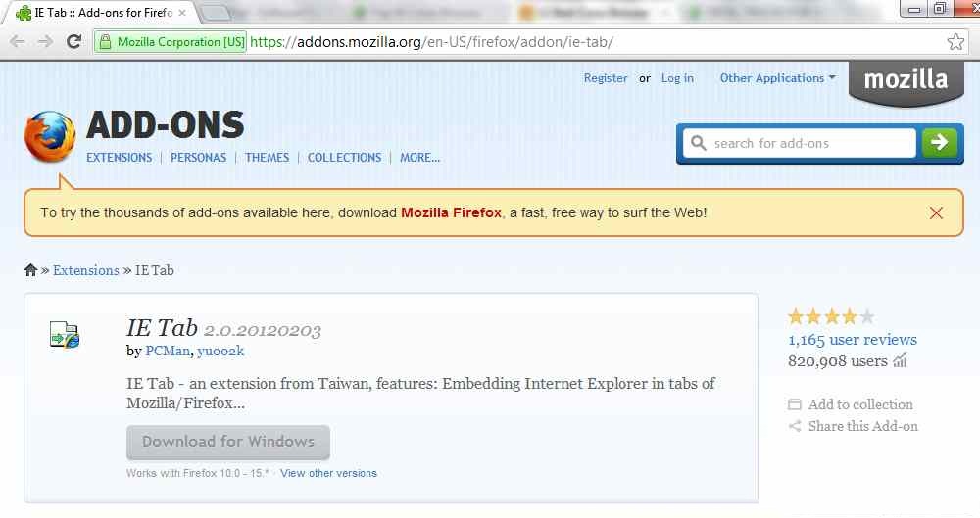Click the IE Tab add-on icon
This screenshot has width=980, height=518.
[x=65, y=334]
